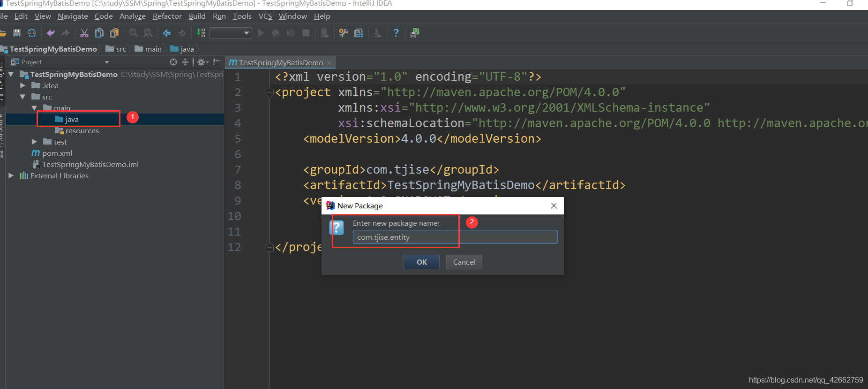The width and height of the screenshot is (868, 389).
Task: Click the package name input field
Action: coord(455,237)
